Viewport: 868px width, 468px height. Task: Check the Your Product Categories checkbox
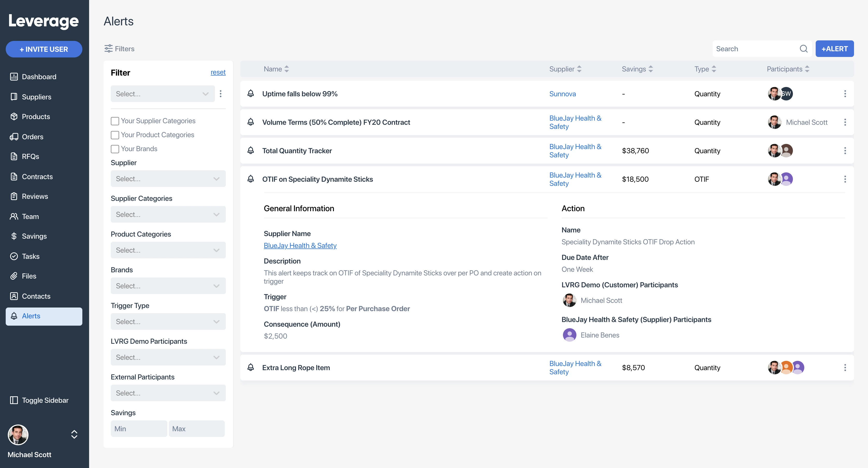point(115,135)
